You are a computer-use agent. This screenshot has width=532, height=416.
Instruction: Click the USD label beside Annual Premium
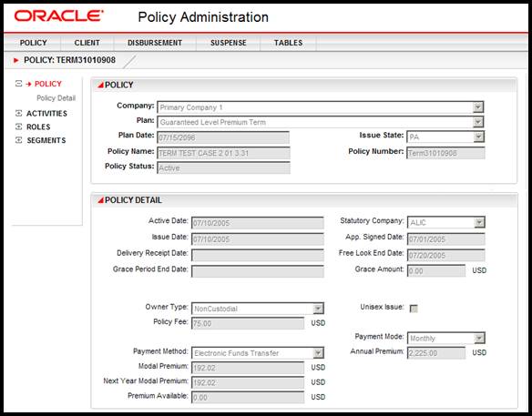coord(479,352)
